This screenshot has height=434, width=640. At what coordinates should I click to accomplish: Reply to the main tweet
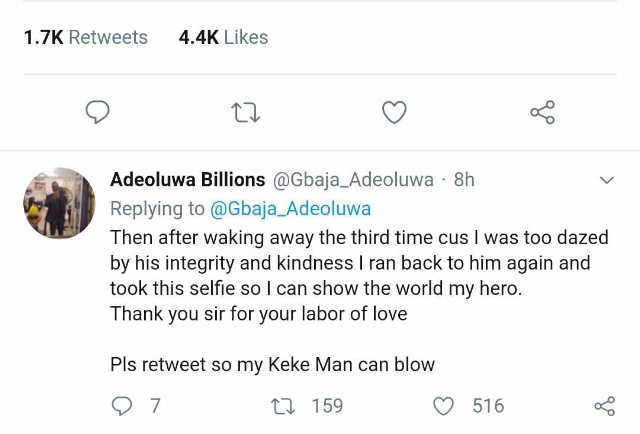pos(97,112)
